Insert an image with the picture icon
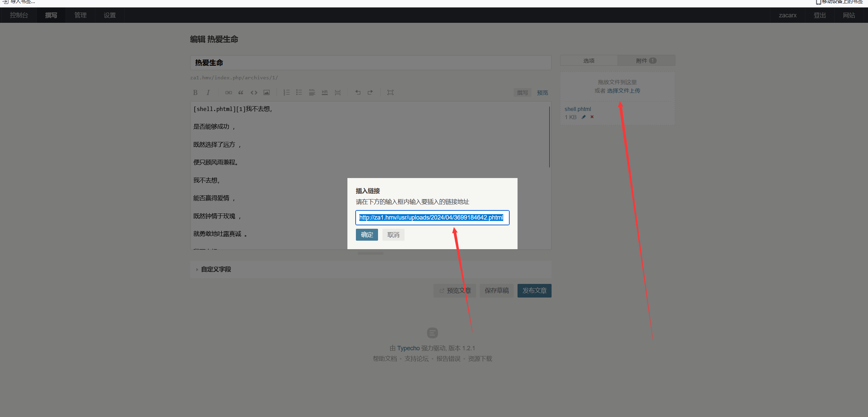The height and width of the screenshot is (417, 868). 267,93
